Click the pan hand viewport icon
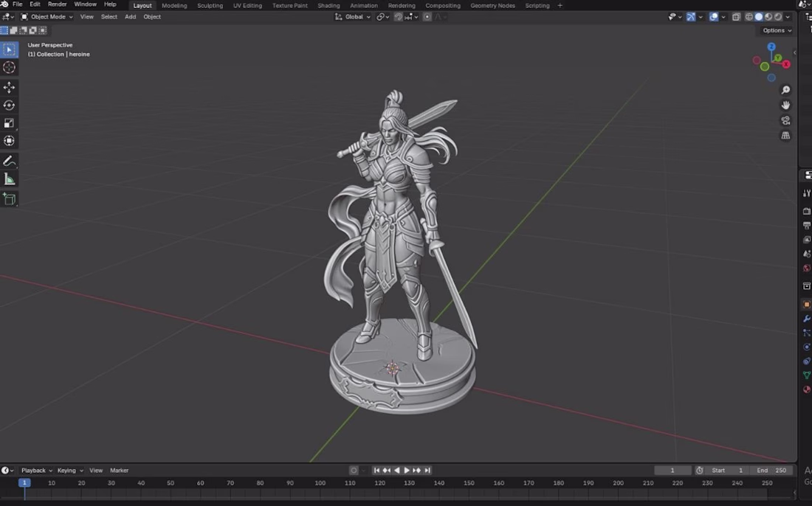The image size is (812, 506). click(x=785, y=105)
